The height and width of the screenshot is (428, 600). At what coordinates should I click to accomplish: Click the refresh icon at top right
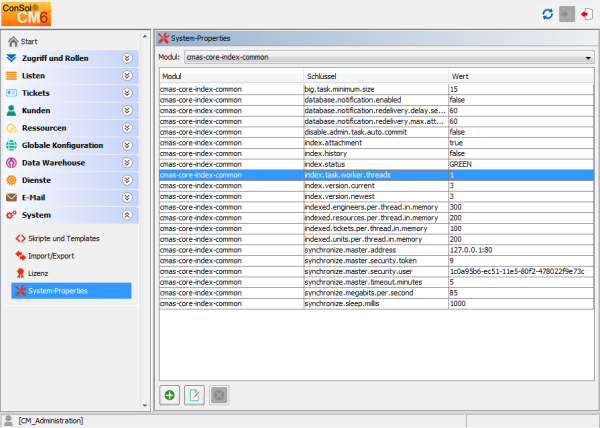(548, 14)
